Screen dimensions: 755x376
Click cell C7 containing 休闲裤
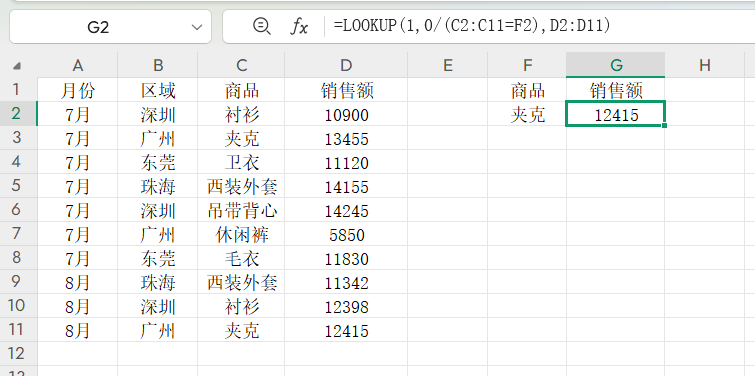pos(241,234)
